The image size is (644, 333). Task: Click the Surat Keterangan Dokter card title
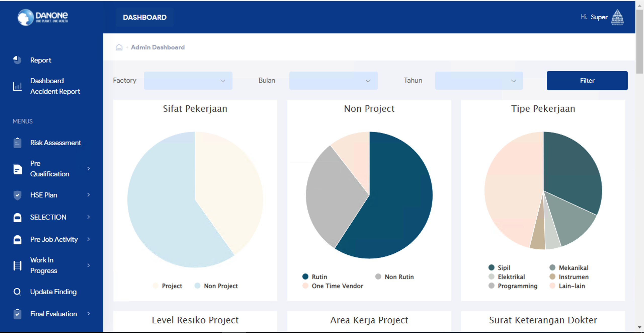[543, 320]
